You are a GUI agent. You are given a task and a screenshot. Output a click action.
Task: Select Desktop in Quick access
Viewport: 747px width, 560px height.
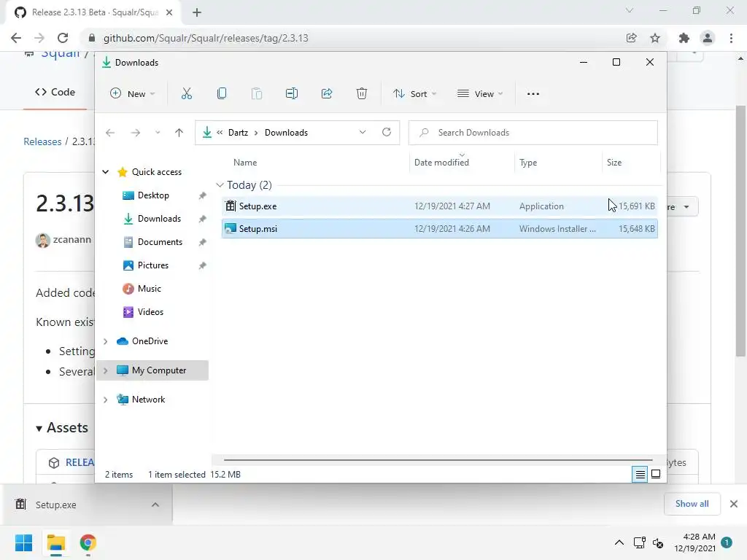tap(152, 195)
